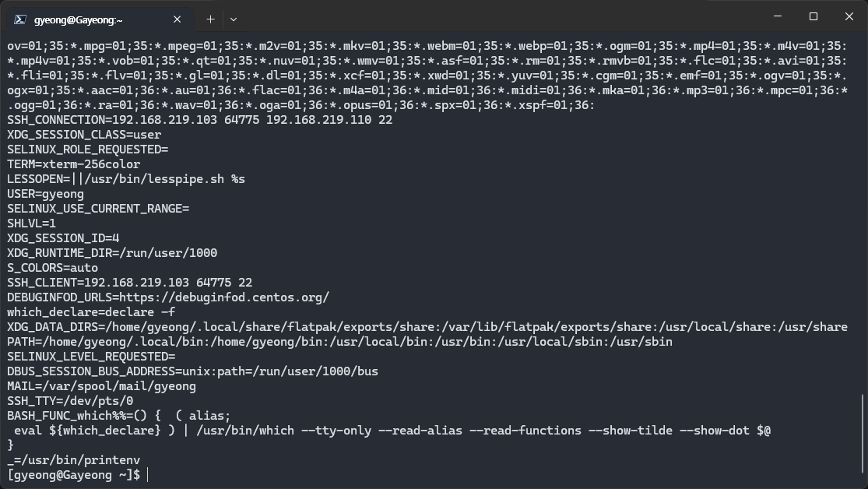Open a new tab with the plus button
Image resolution: width=868 pixels, height=489 pixels.
click(x=210, y=19)
